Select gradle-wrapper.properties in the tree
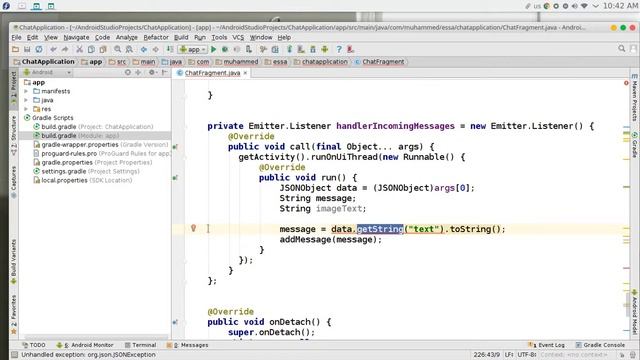The width and height of the screenshot is (640, 360). click(100, 144)
